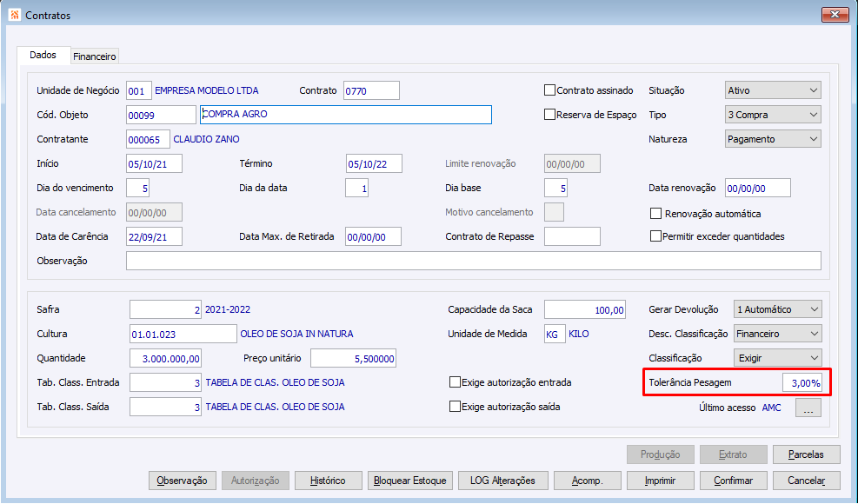Screen dimensions: 858x504
Task: Click the Contrato number field 0770
Action: [x=371, y=91]
